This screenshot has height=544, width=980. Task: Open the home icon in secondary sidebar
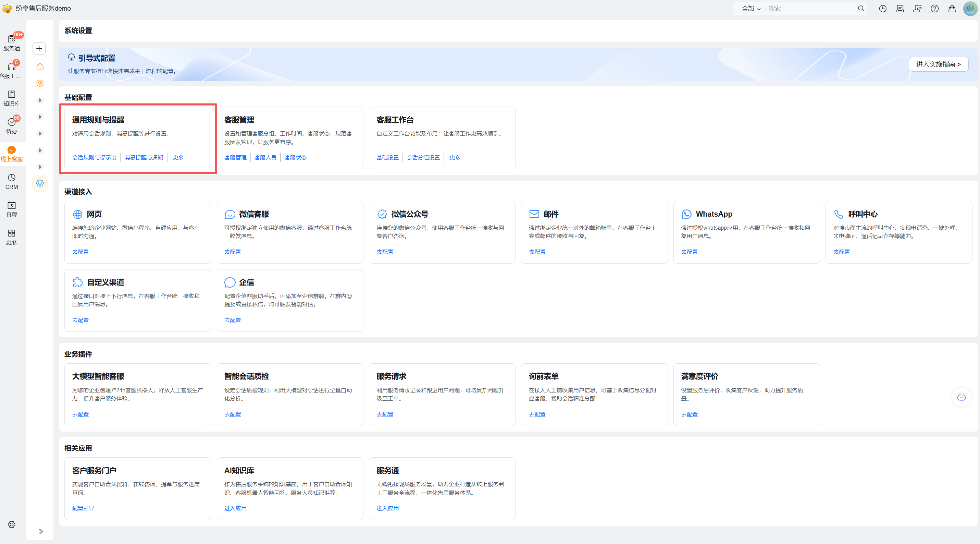tap(40, 67)
